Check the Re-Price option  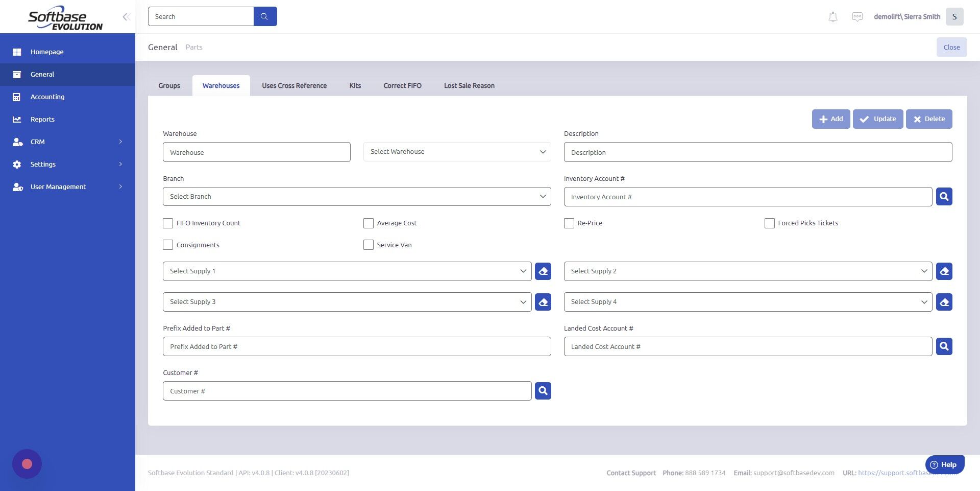coord(569,223)
